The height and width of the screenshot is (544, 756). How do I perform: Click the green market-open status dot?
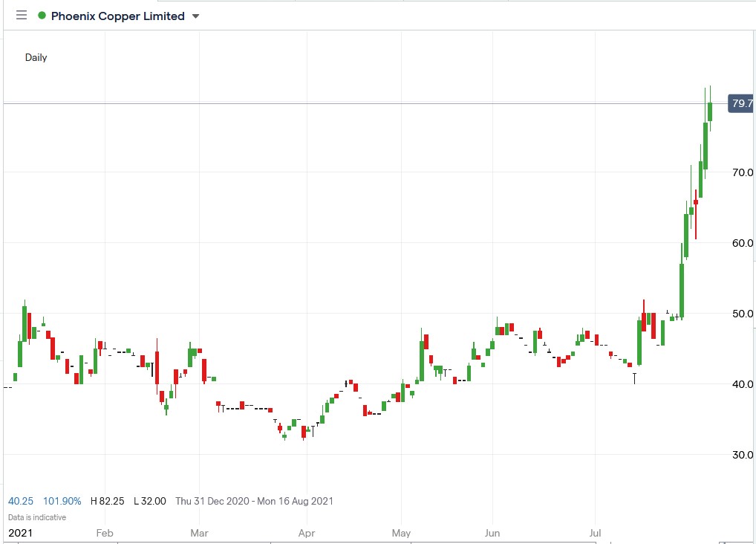click(43, 15)
